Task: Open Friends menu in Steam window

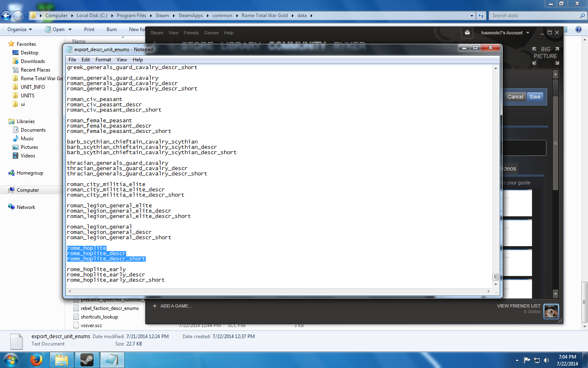Action: point(191,33)
